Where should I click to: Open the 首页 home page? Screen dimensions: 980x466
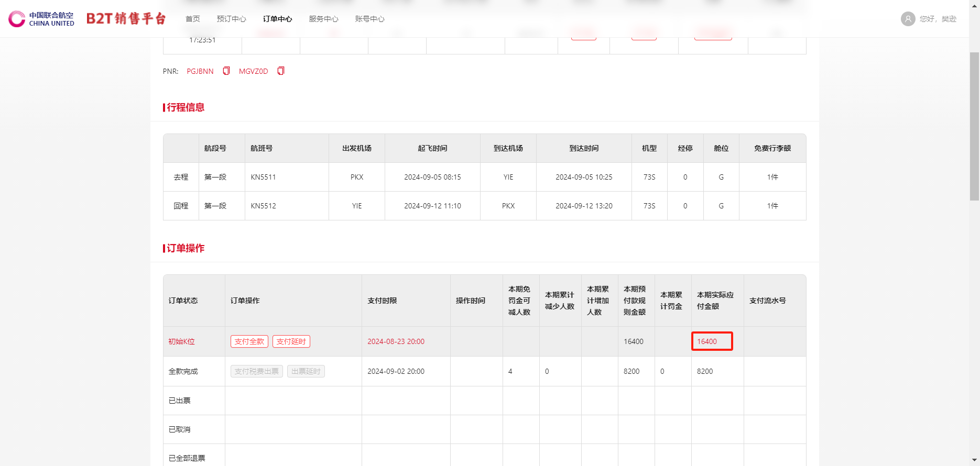tap(193, 19)
